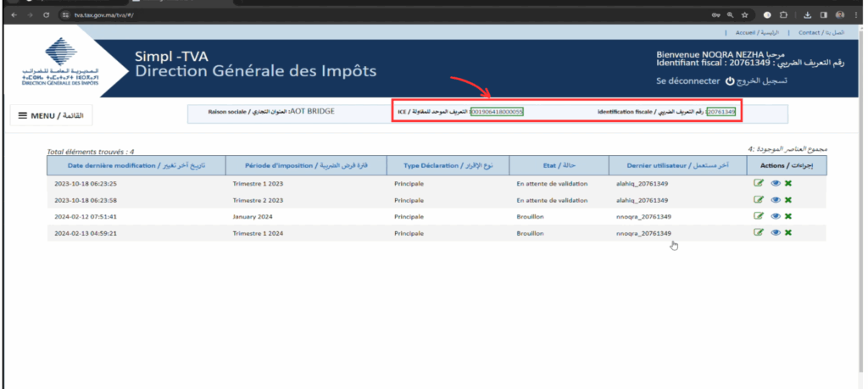Sort by Type Déclaration column
This screenshot has height=389, width=868.
(x=448, y=165)
